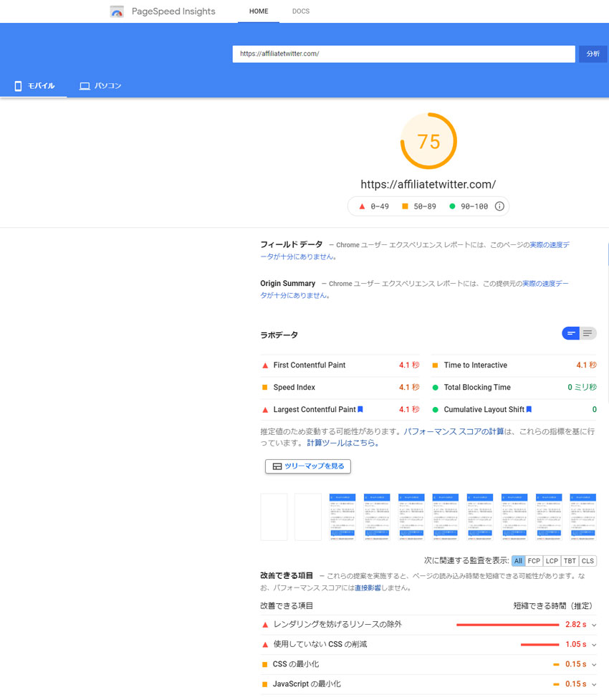
Task: Open the HOME tab
Action: pyautogui.click(x=259, y=11)
